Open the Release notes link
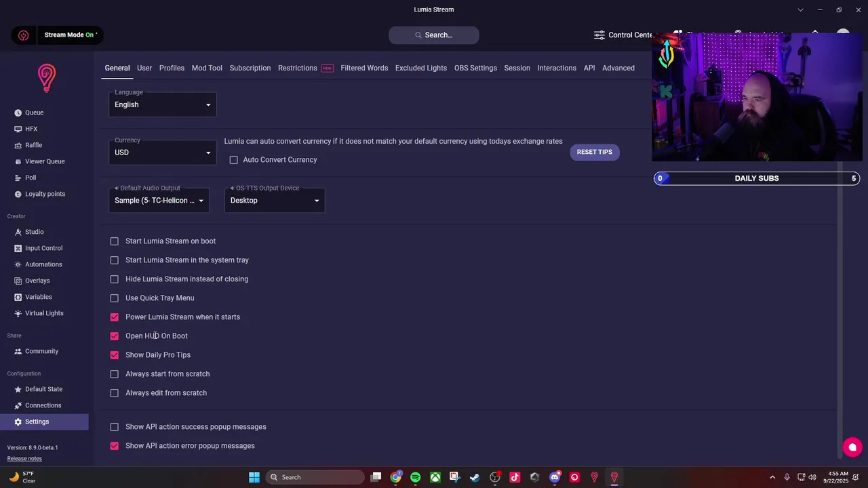The image size is (868, 488). (x=24, y=459)
